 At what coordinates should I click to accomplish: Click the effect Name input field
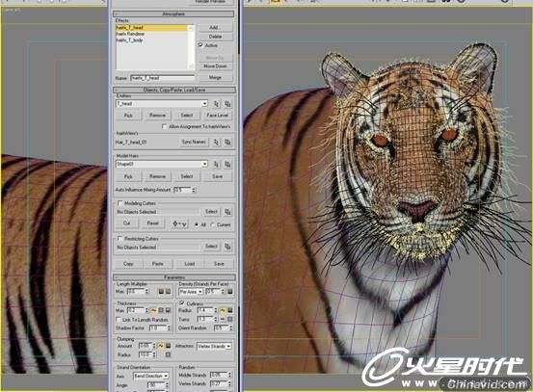pos(162,78)
